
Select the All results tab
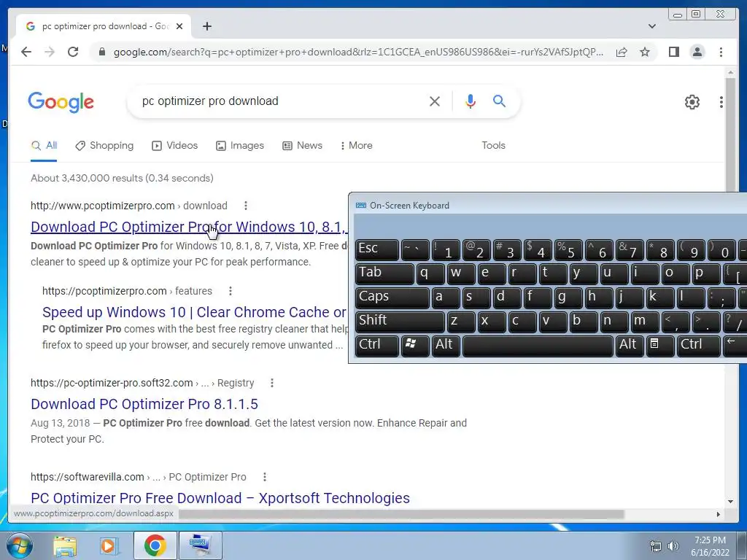click(x=44, y=146)
